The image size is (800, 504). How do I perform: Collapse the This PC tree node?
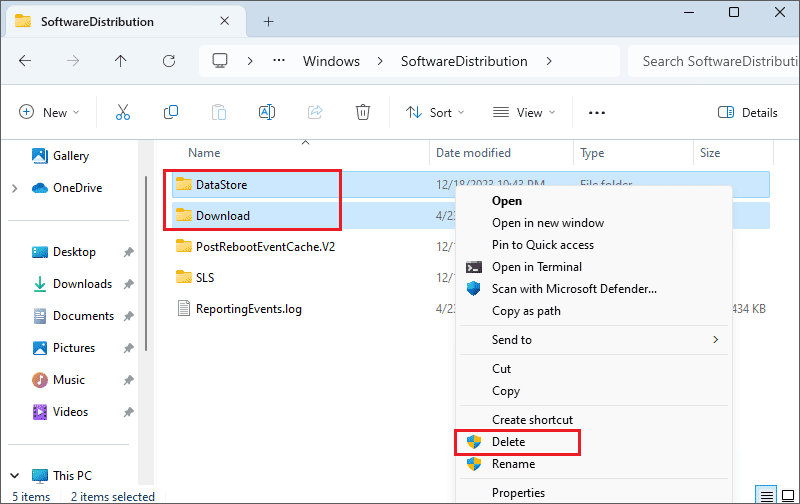[x=15, y=476]
